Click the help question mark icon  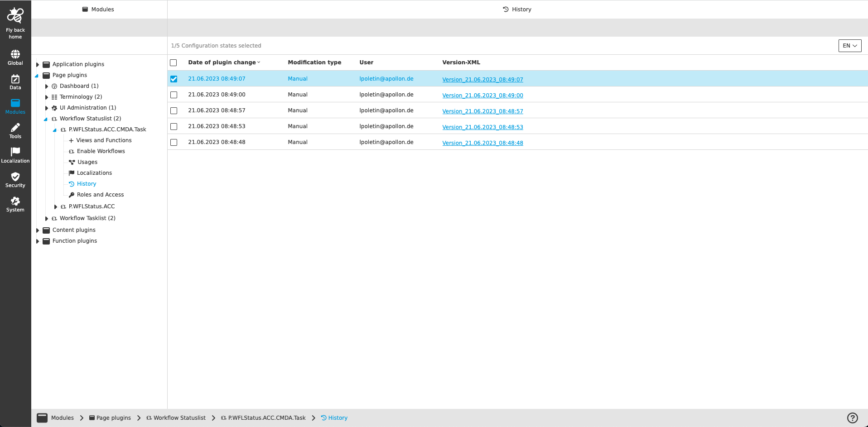click(x=852, y=418)
